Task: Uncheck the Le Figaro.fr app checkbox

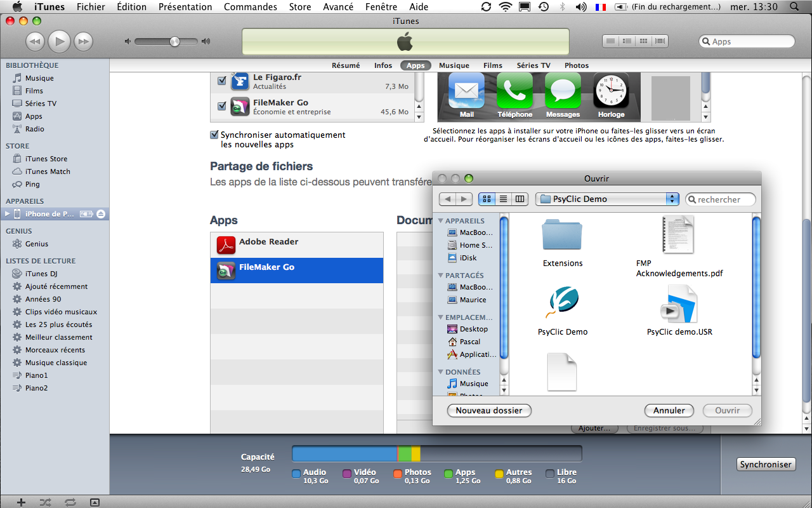Action: (222, 81)
